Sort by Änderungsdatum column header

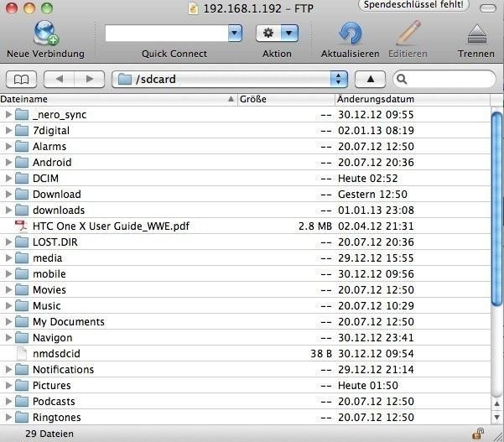[413, 99]
